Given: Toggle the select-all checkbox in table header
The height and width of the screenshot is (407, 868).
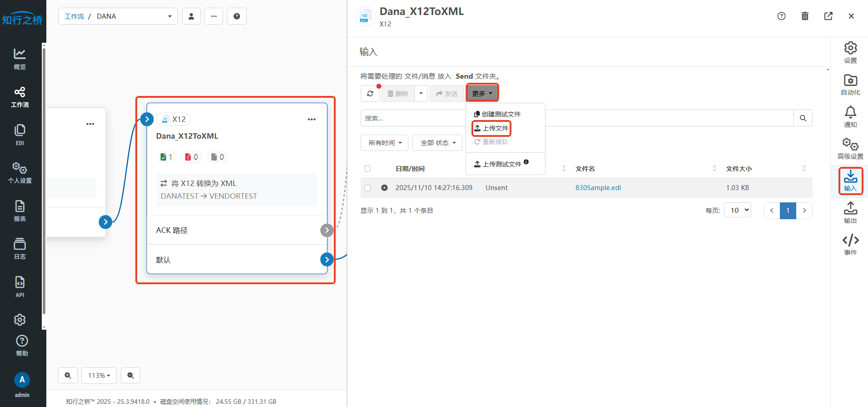Looking at the screenshot, I should tap(367, 169).
